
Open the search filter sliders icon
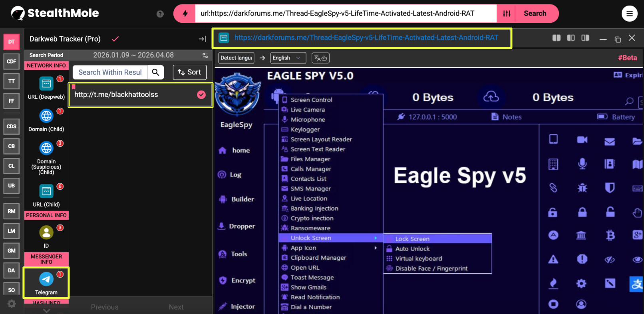pyautogui.click(x=507, y=14)
